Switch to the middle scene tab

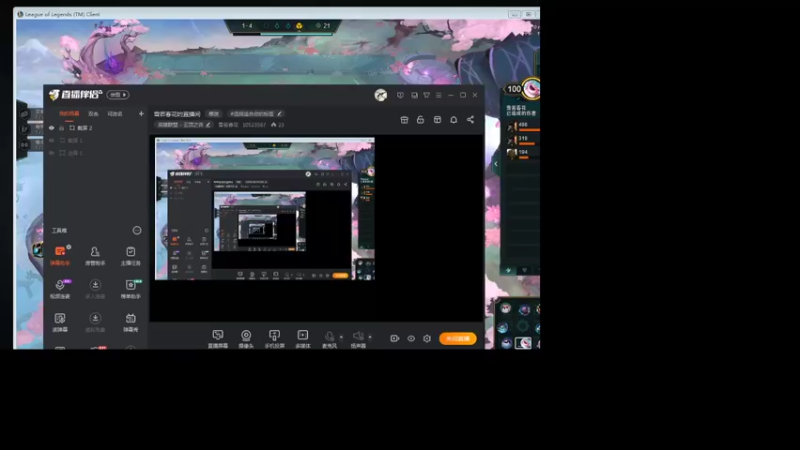tap(93, 114)
